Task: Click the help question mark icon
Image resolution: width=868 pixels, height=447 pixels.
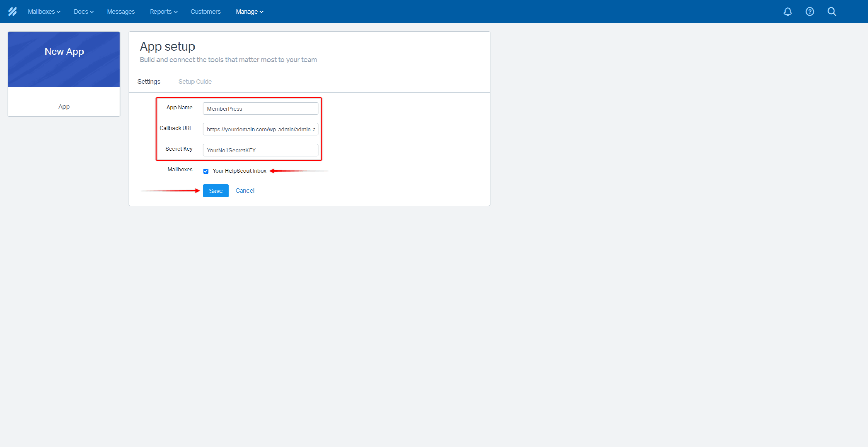Action: point(809,11)
